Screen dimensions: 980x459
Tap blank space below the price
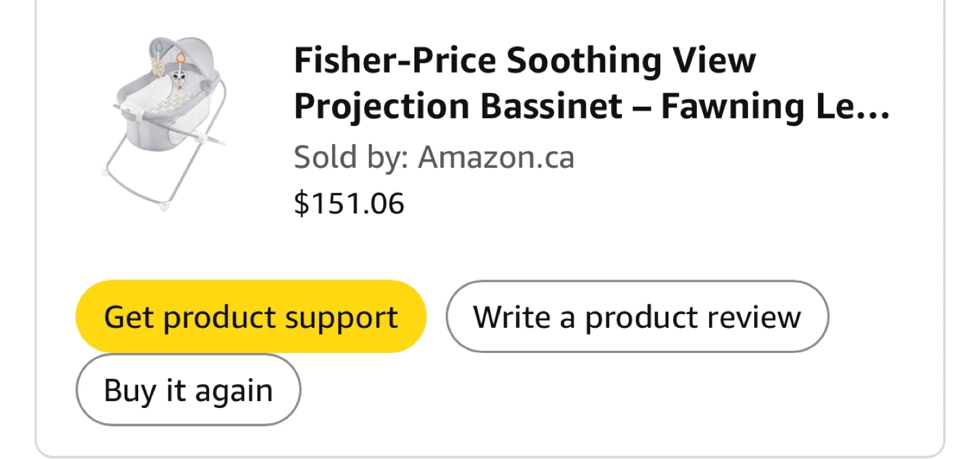coord(544,245)
